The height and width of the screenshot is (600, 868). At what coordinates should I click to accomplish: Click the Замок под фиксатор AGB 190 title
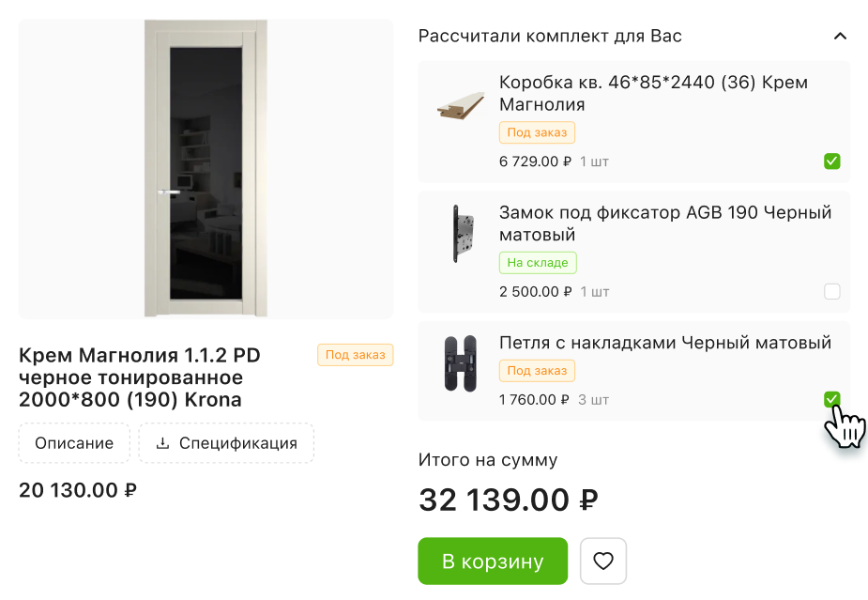coord(664,223)
